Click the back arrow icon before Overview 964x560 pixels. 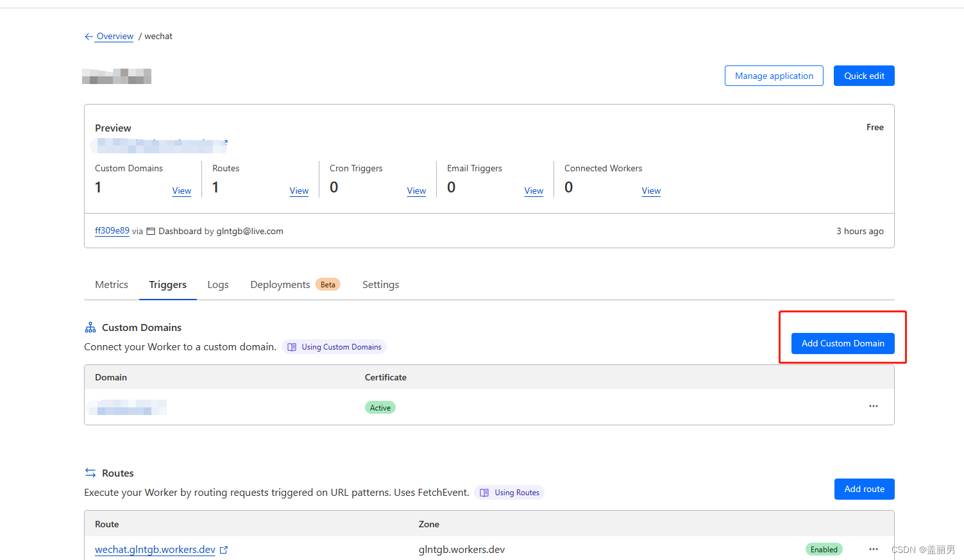(x=89, y=37)
